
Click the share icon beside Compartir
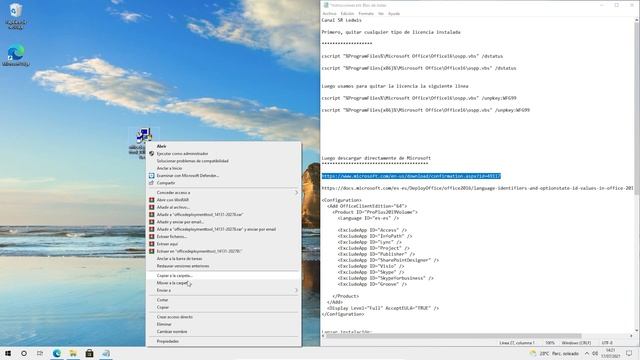click(x=151, y=183)
